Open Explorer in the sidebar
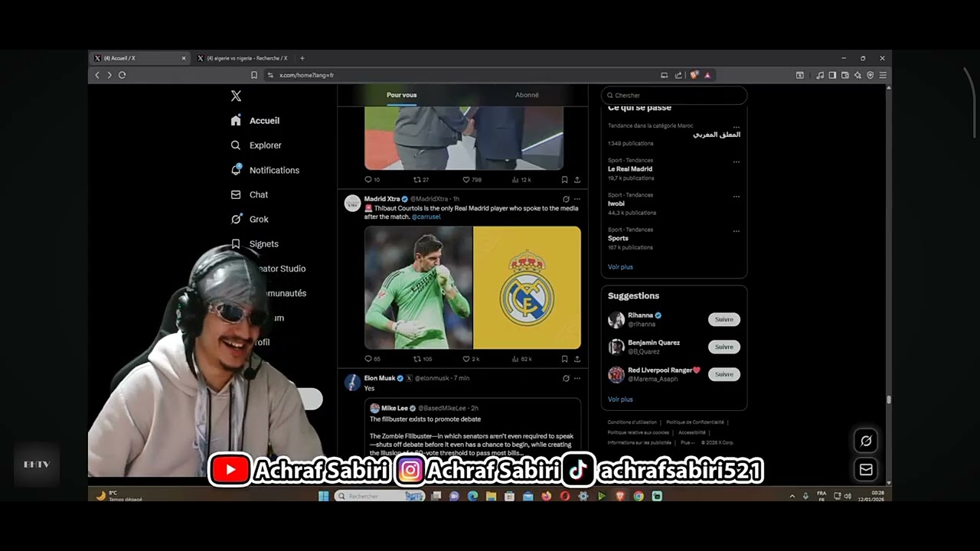The image size is (980, 551). coord(256,145)
